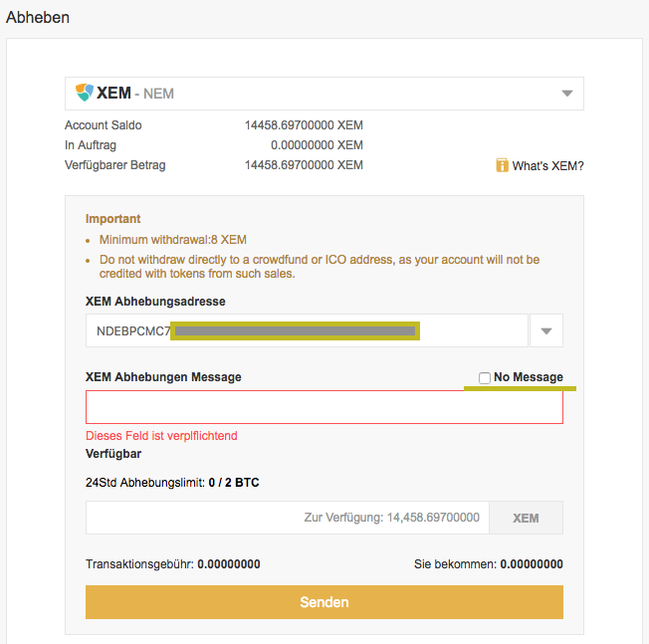Click the Sie bekommen amount label
Image resolution: width=649 pixels, height=644 pixels.
[x=488, y=564]
